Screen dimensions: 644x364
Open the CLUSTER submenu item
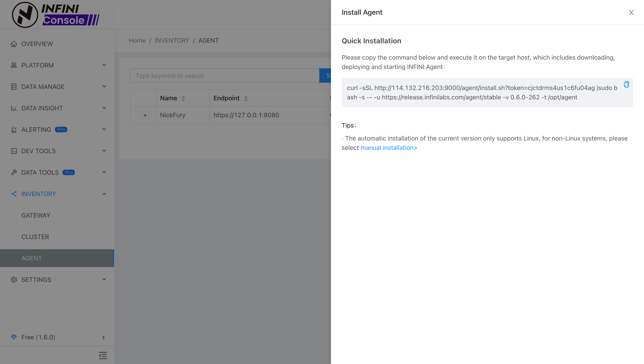[57, 237]
